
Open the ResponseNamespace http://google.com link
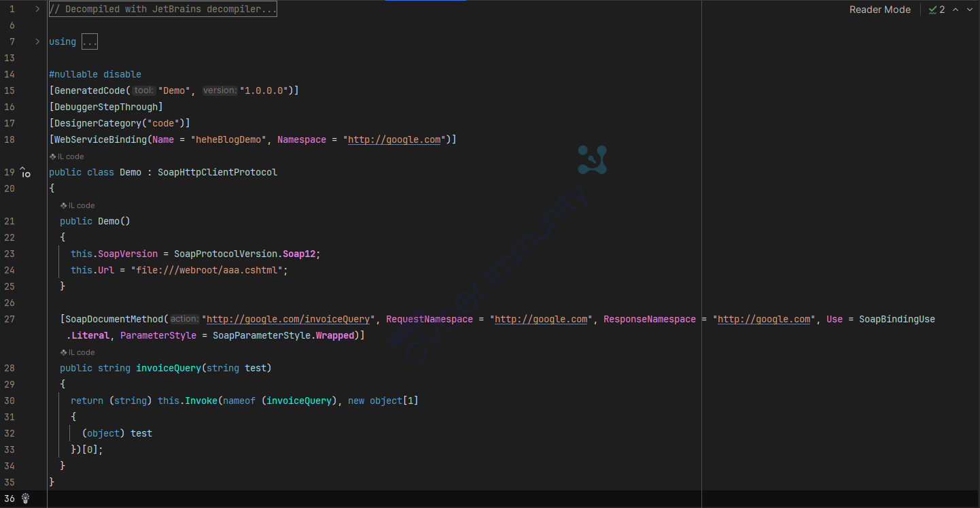point(764,319)
